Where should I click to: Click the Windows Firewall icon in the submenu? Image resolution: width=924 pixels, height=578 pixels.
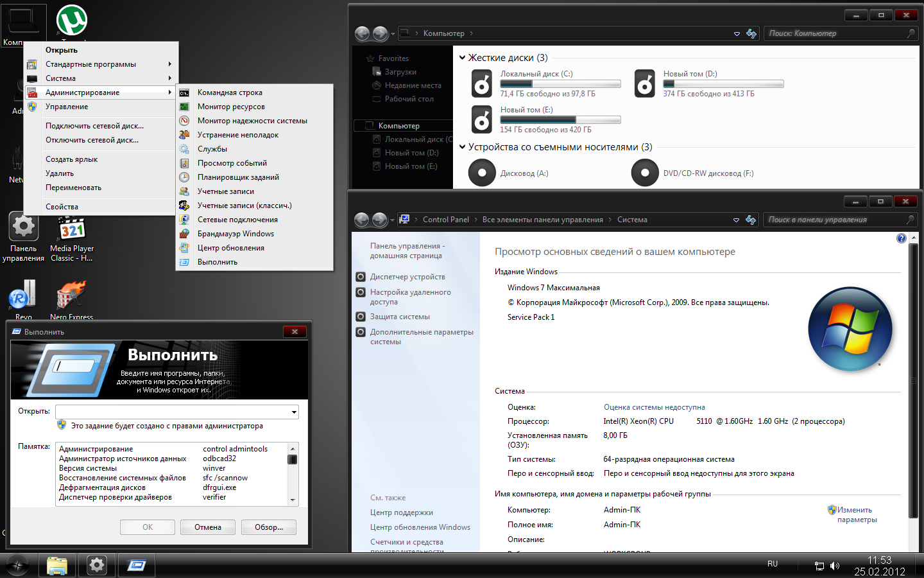(184, 234)
